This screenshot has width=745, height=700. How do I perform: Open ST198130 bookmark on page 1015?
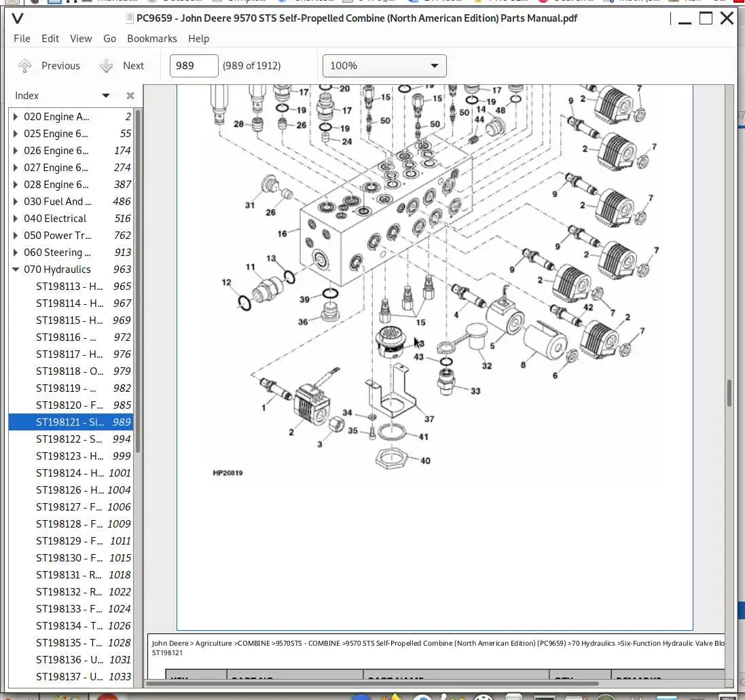coord(71,558)
